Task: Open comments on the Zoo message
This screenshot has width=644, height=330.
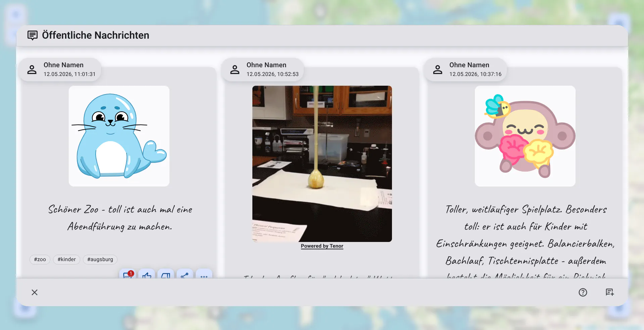Action: click(128, 274)
